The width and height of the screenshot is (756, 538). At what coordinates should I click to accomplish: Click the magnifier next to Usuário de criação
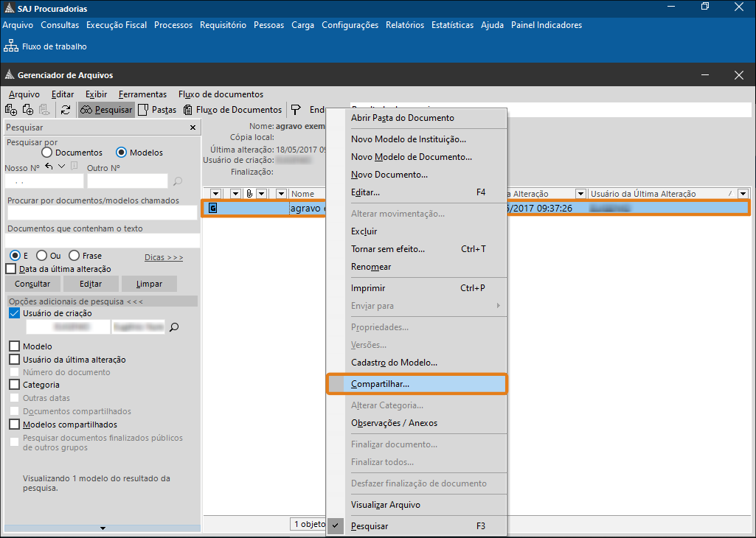tap(174, 327)
